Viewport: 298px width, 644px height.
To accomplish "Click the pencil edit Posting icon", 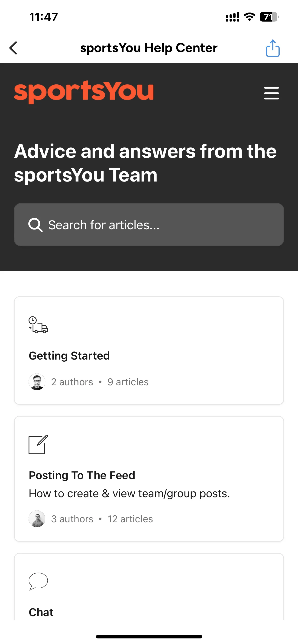I will click(38, 444).
